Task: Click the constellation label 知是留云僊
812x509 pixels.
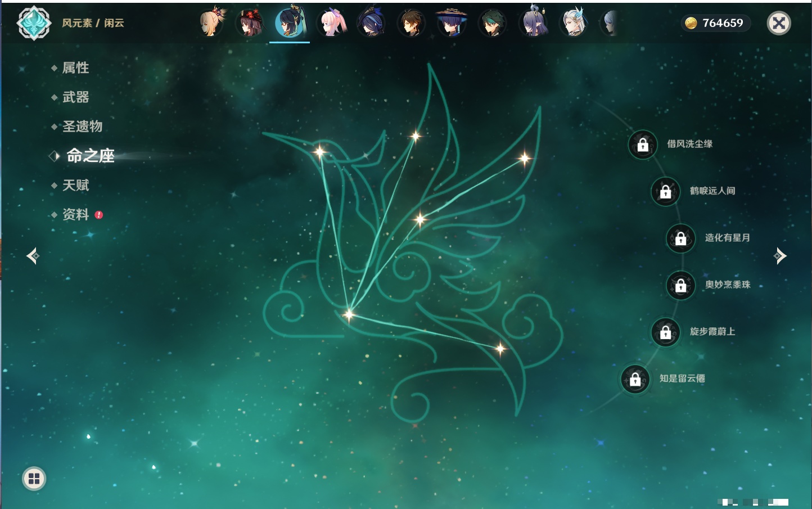Action: pos(682,379)
